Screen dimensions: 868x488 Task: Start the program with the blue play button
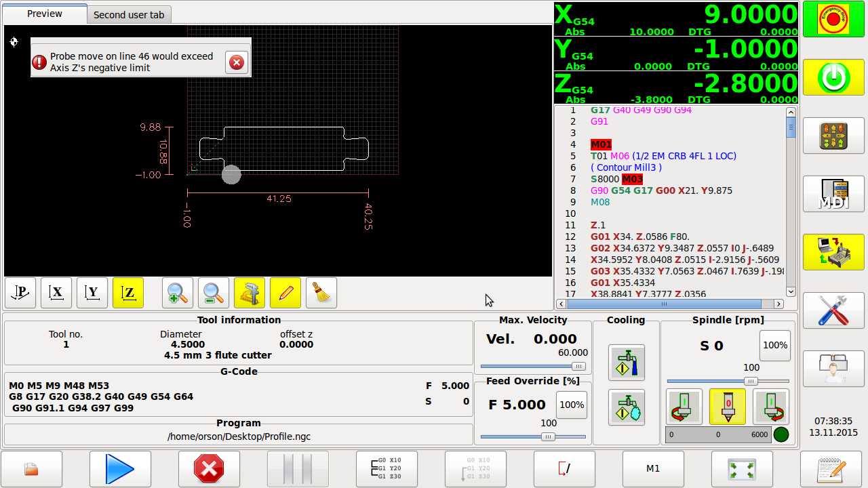pos(120,468)
